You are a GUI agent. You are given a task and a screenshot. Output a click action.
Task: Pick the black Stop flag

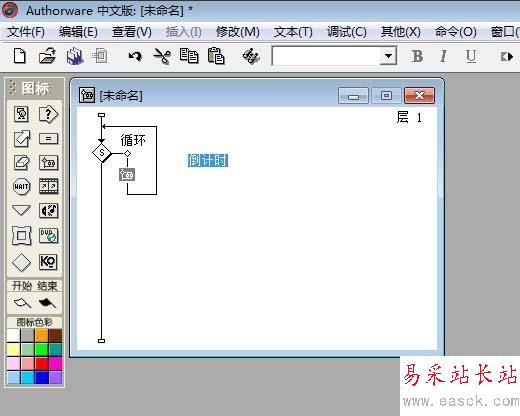(x=47, y=303)
